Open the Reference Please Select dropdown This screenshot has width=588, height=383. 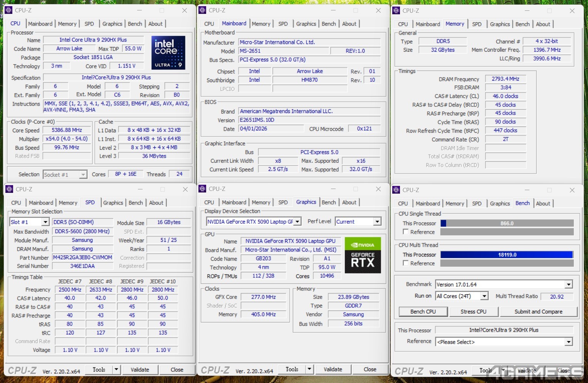(568, 342)
